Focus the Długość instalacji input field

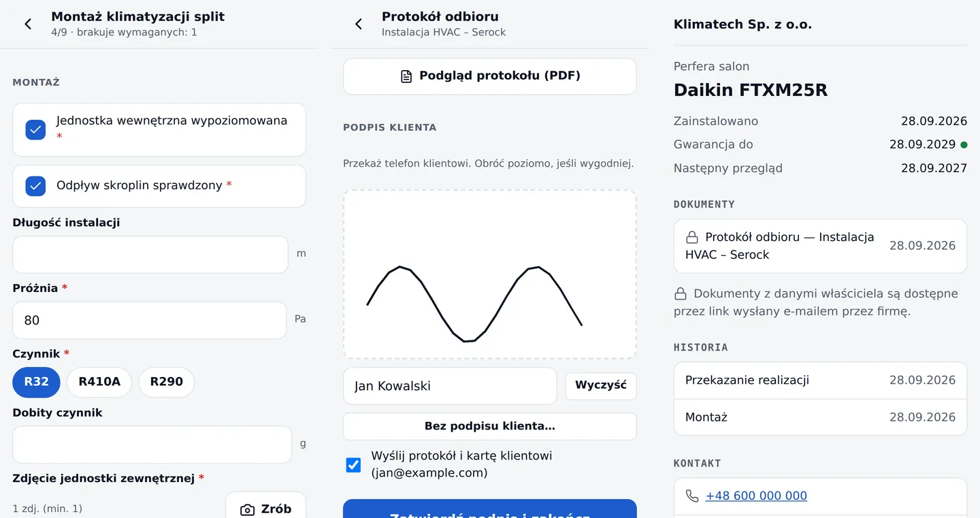tap(150, 255)
